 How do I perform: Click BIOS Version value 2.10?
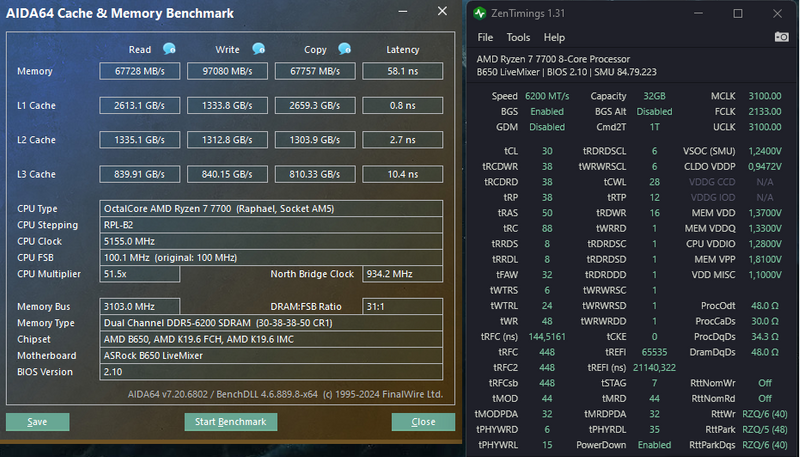click(x=271, y=372)
